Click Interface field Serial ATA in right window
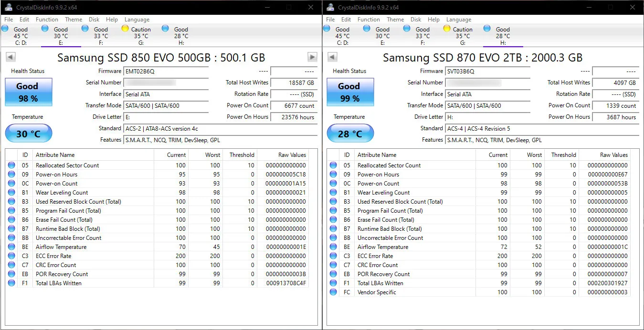644x330 pixels. tap(488, 94)
